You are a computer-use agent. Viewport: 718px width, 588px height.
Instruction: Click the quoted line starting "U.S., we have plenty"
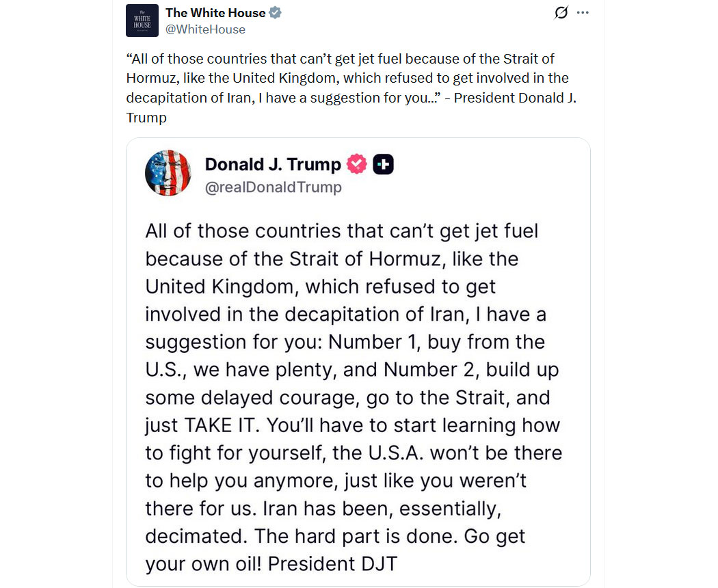point(351,370)
